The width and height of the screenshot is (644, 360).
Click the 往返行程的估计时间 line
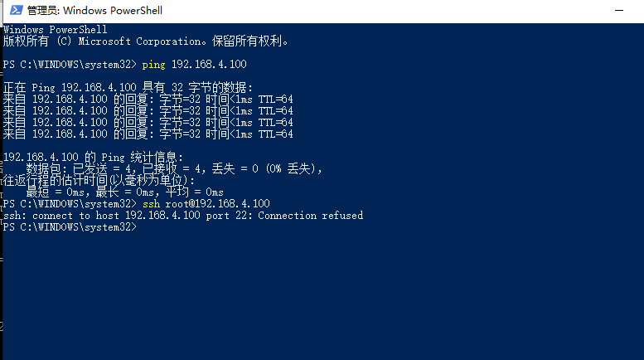99,180
